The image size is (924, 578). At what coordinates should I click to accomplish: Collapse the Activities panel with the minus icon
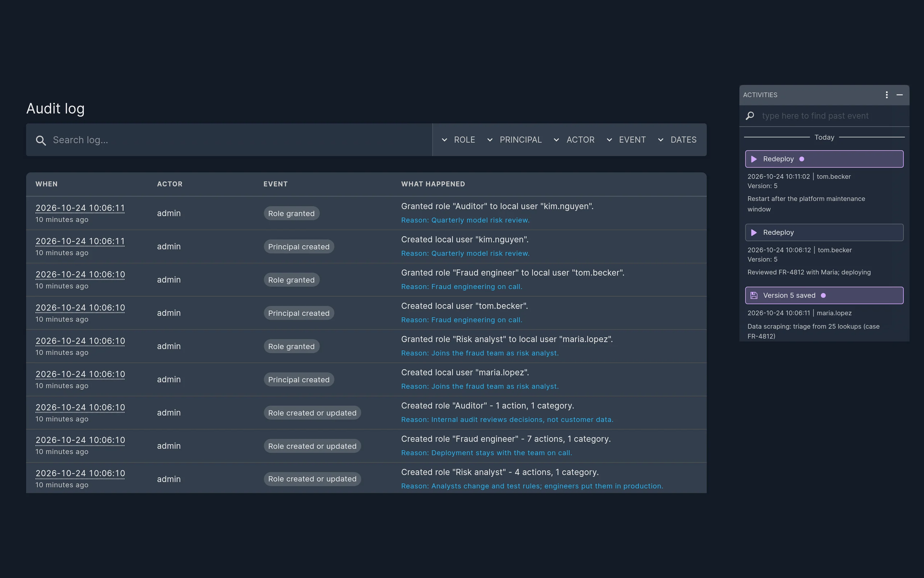[899, 95]
